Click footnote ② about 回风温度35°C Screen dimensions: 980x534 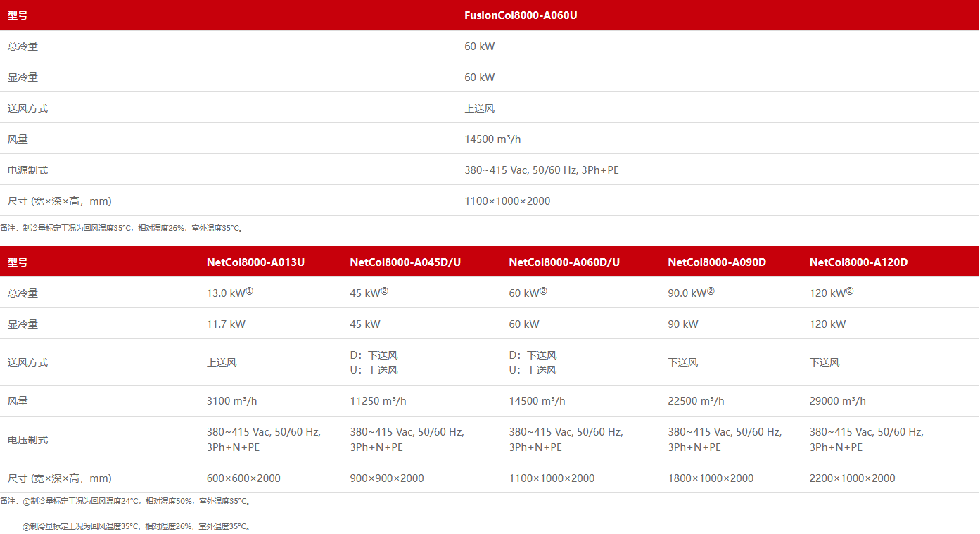(x=136, y=526)
